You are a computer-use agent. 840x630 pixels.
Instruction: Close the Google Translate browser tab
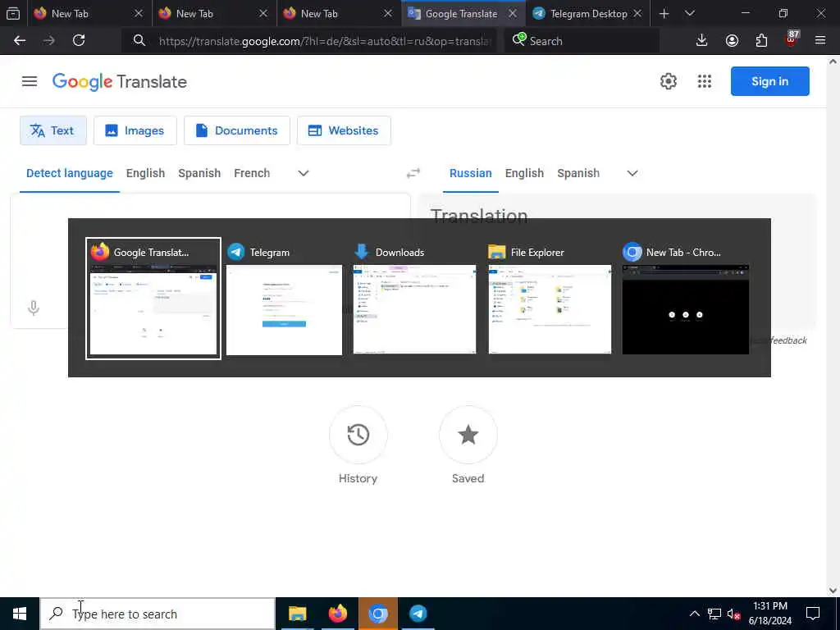pyautogui.click(x=513, y=13)
